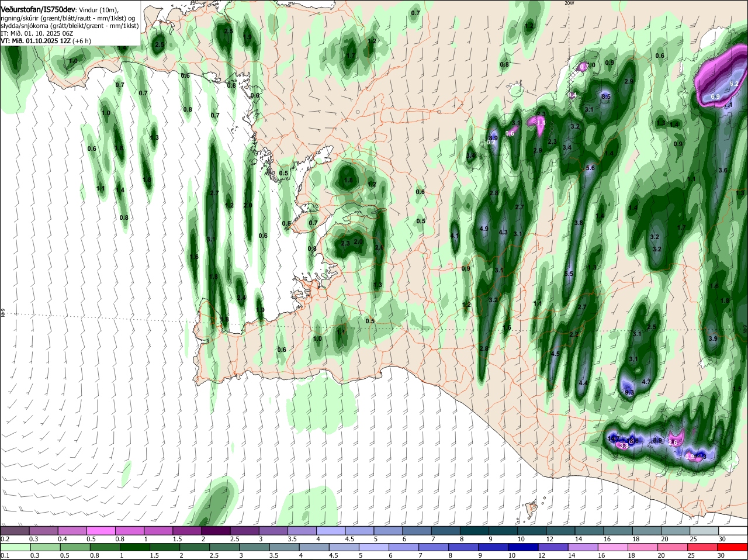Select the 5.5 precipitation value label
This screenshot has height=560, width=748.
click(569, 274)
